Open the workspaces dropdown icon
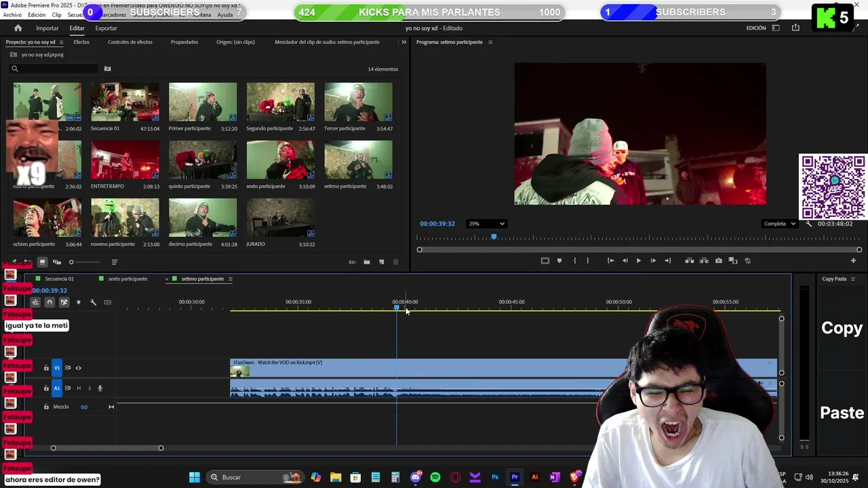Image resolution: width=868 pixels, height=488 pixels. click(x=776, y=28)
